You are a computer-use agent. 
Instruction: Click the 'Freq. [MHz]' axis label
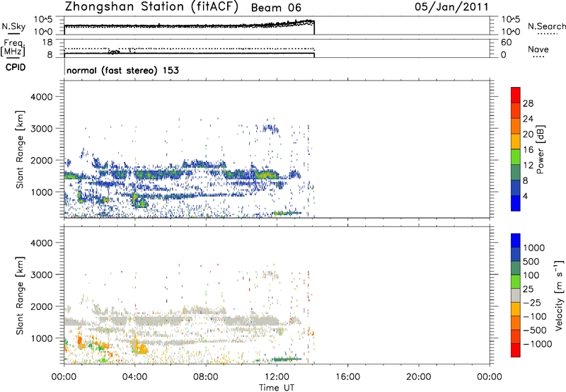point(13,47)
